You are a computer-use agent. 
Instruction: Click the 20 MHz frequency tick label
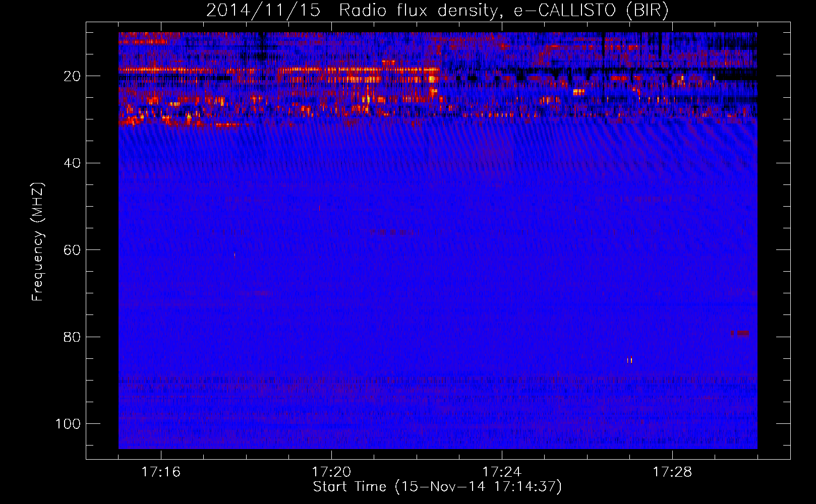(73, 76)
